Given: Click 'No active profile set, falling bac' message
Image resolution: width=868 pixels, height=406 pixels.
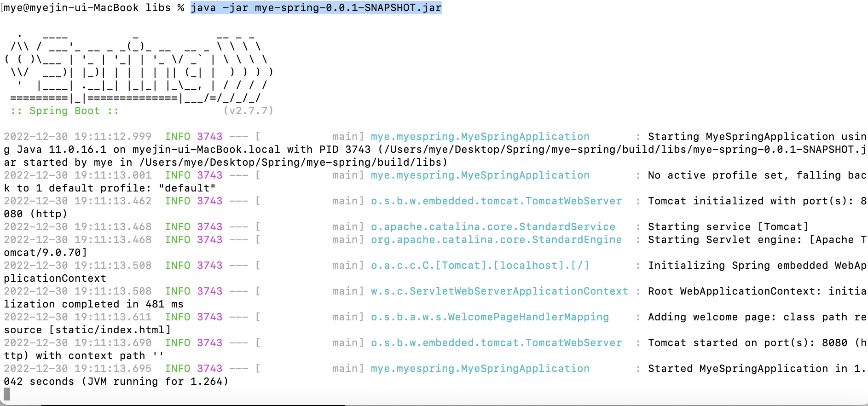Looking at the screenshot, I should pyautogui.click(x=757, y=175).
